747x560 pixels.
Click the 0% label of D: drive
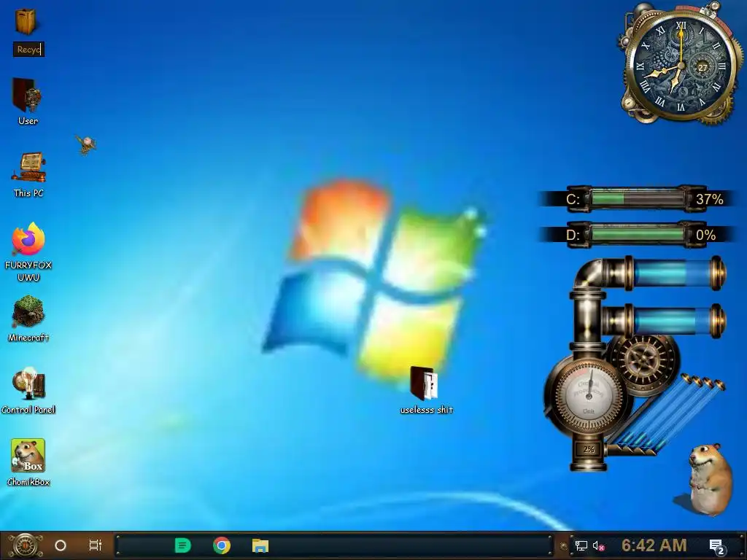705,235
